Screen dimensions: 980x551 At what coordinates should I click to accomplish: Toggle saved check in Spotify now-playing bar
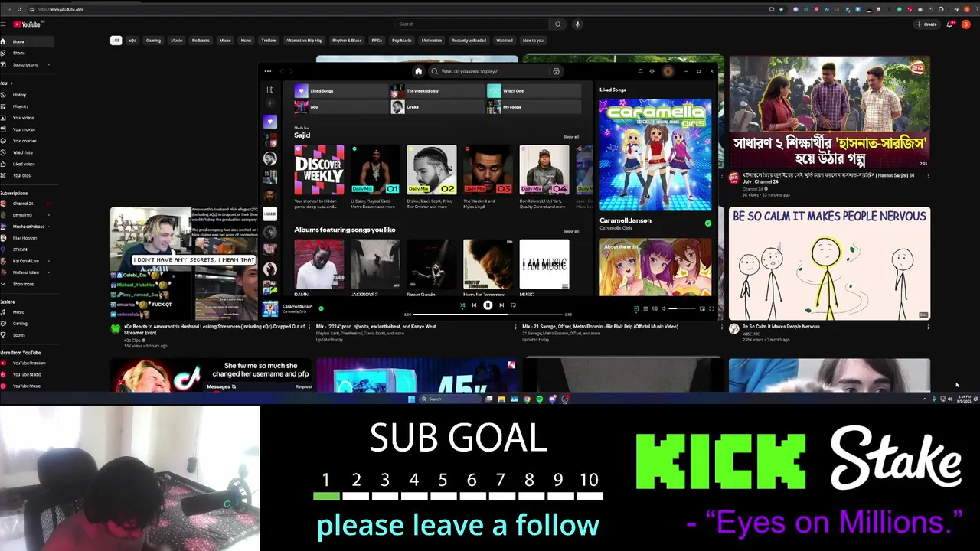[321, 308]
